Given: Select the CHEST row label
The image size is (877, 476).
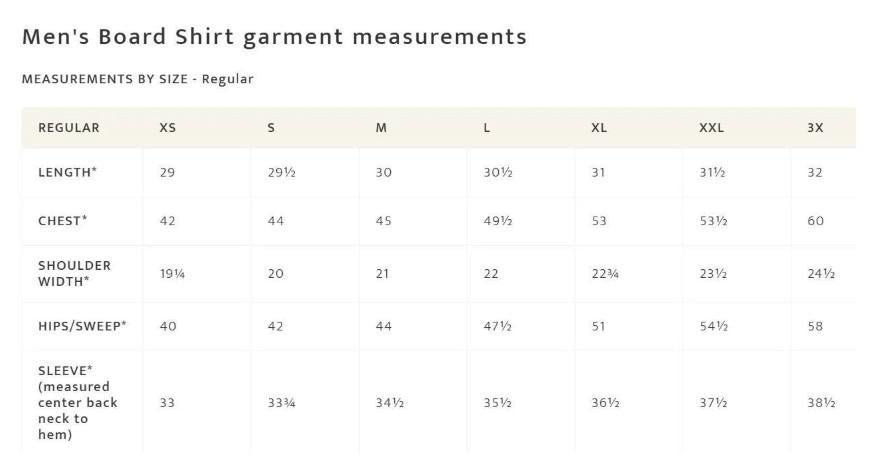Looking at the screenshot, I should tap(63, 221).
